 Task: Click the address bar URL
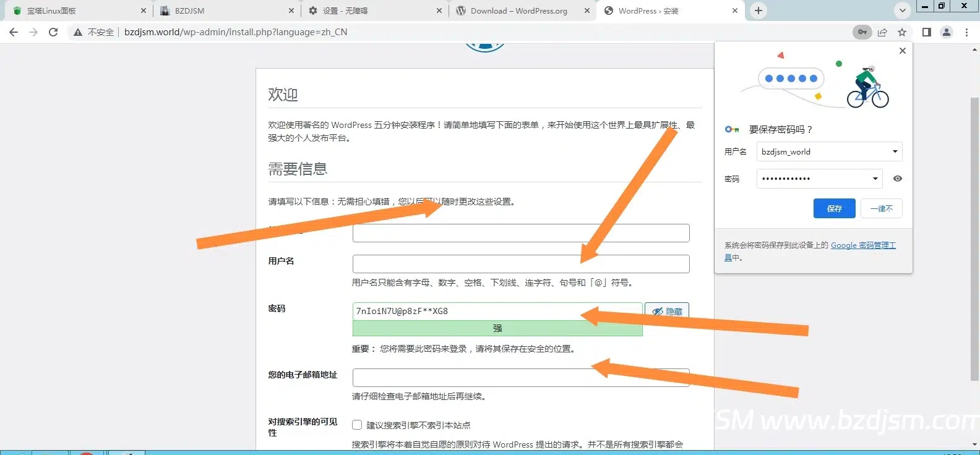(236, 32)
